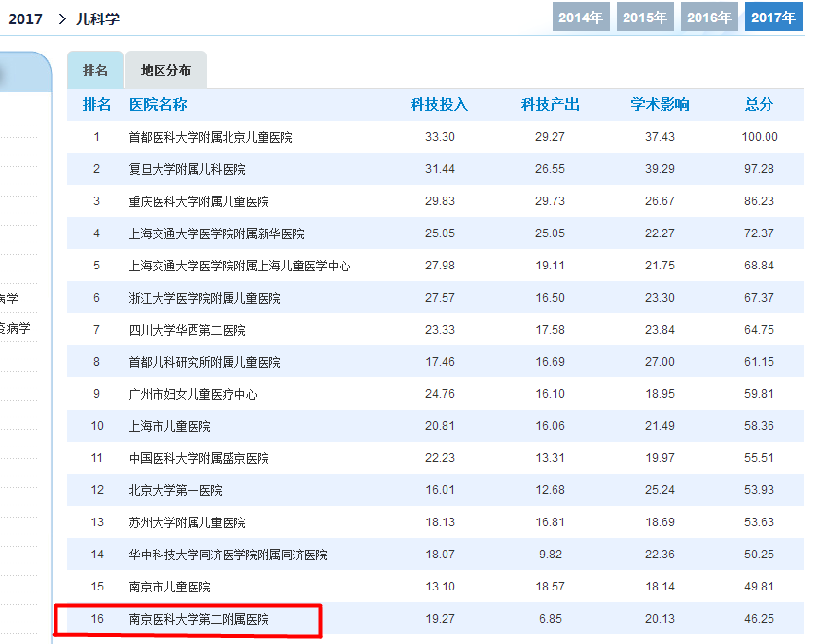Select 中国医科大学附属盛京医院 hospital name
The width and height of the screenshot is (823, 644).
pyautogui.click(x=198, y=458)
